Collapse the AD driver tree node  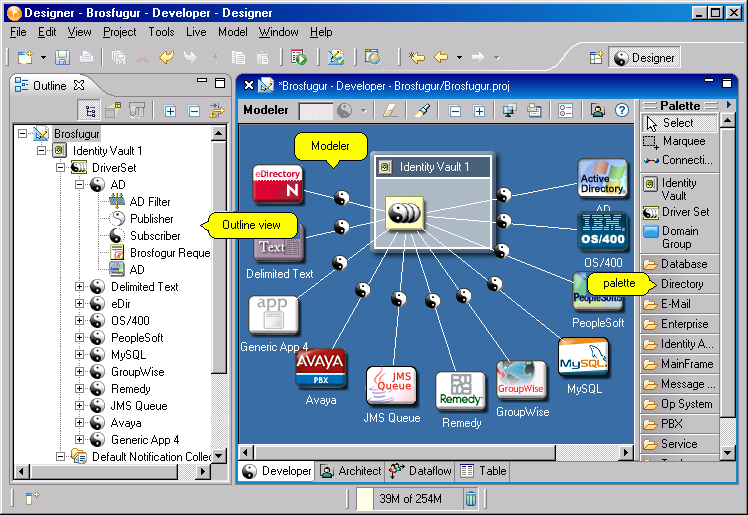click(x=80, y=185)
